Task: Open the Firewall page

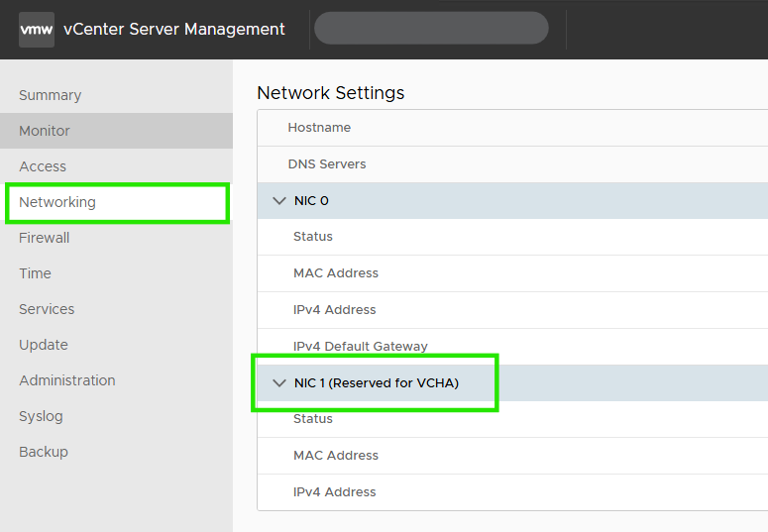Action: coord(45,238)
